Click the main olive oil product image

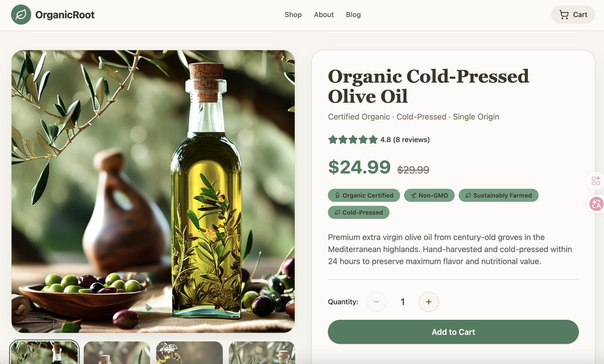(153, 191)
